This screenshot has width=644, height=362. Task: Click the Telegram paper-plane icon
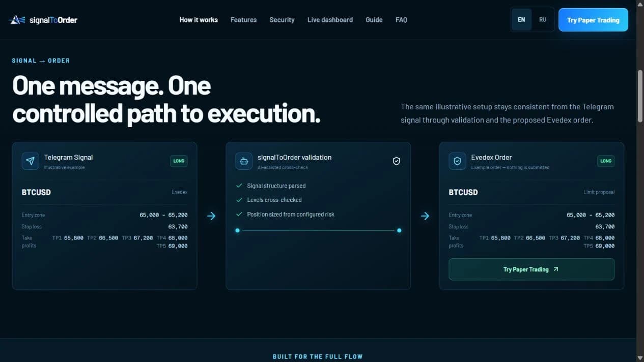[x=31, y=161]
